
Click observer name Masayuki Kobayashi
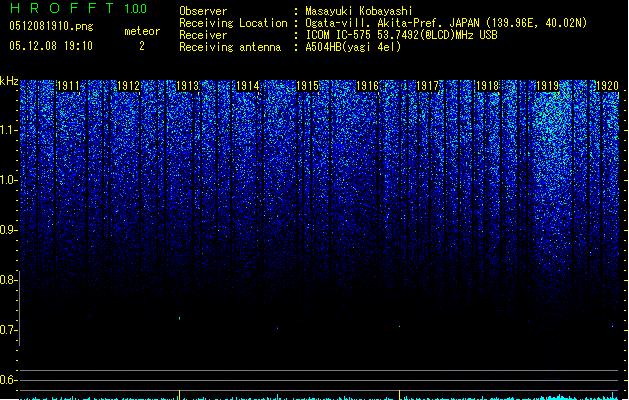(359, 11)
